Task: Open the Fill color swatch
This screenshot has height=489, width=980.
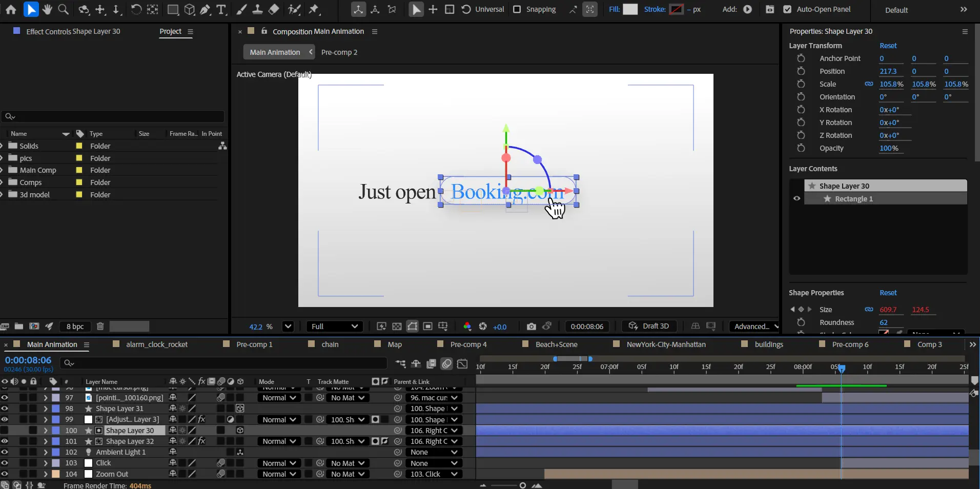Action: point(630,9)
